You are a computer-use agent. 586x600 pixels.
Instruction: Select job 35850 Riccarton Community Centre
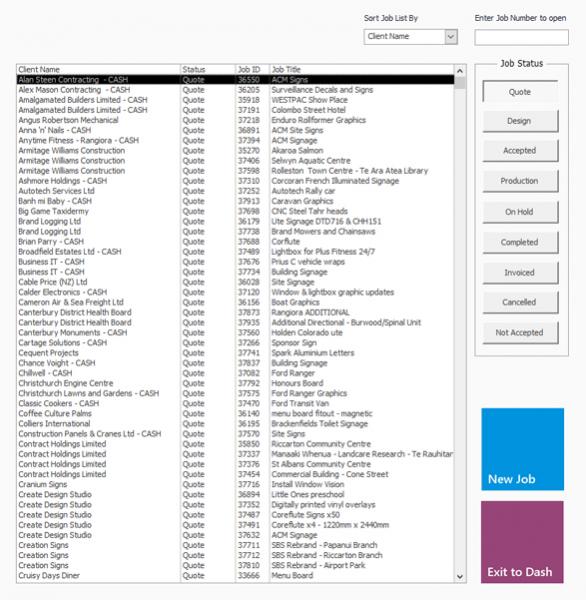[235, 444]
